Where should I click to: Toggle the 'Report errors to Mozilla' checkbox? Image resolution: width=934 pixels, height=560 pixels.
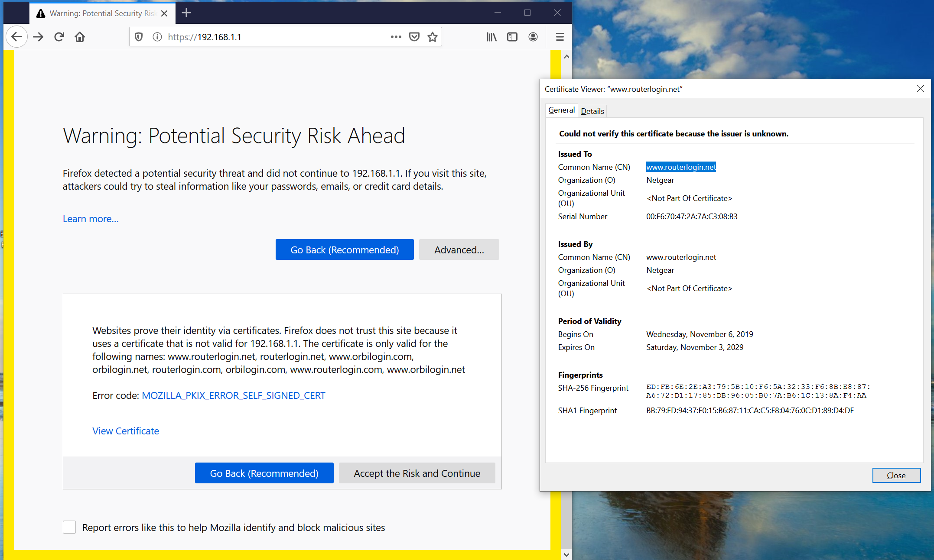[68, 527]
